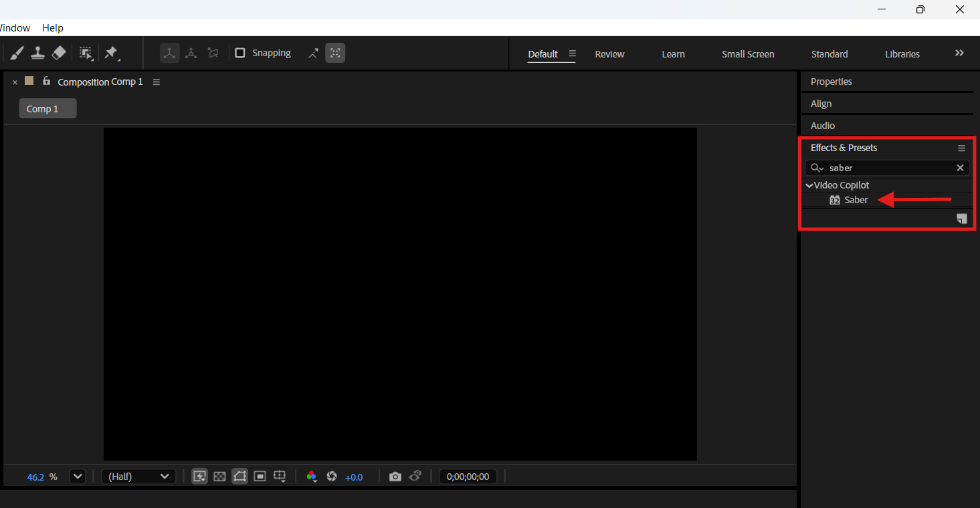Toggle Region of Interest
This screenshot has height=508, width=980.
point(260,477)
